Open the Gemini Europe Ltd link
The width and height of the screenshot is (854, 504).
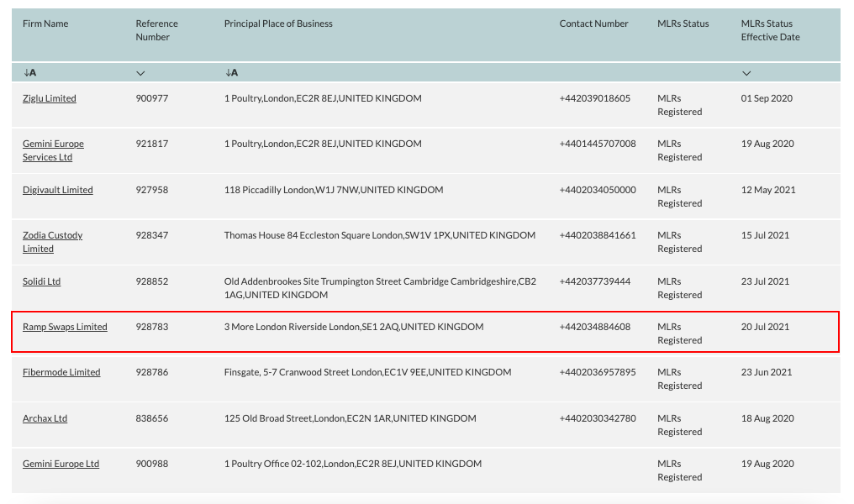point(61,464)
